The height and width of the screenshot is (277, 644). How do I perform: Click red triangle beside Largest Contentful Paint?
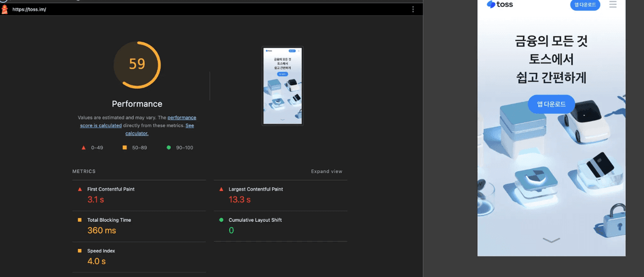[x=221, y=189]
